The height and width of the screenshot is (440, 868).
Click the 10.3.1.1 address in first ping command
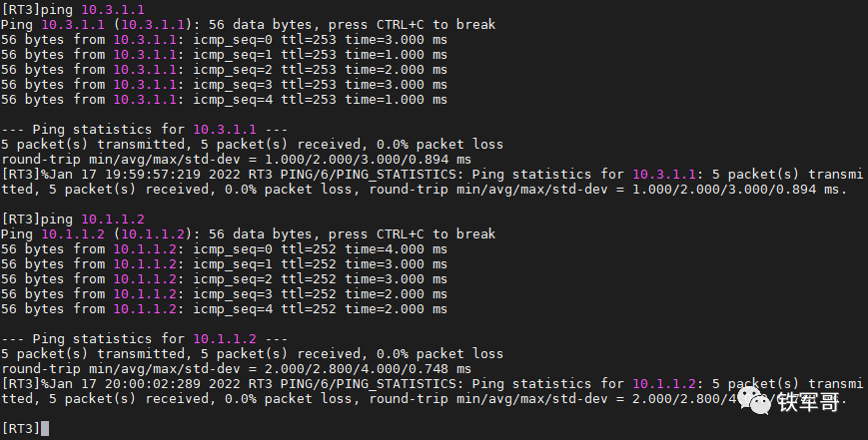tap(113, 9)
